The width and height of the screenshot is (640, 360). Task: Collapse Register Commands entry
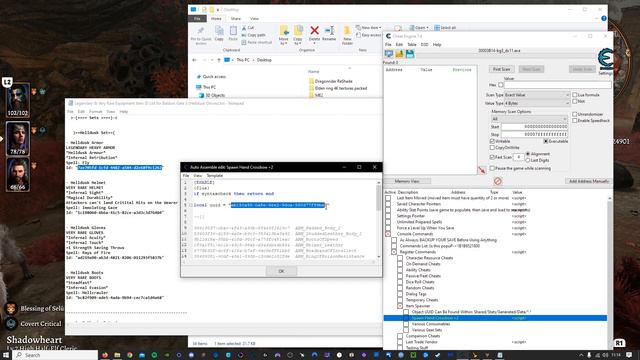[x=394, y=252]
